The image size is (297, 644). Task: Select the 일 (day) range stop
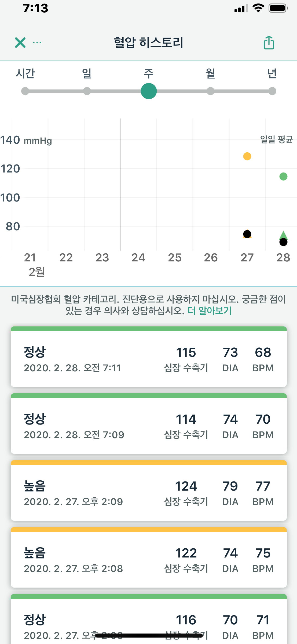[87, 91]
